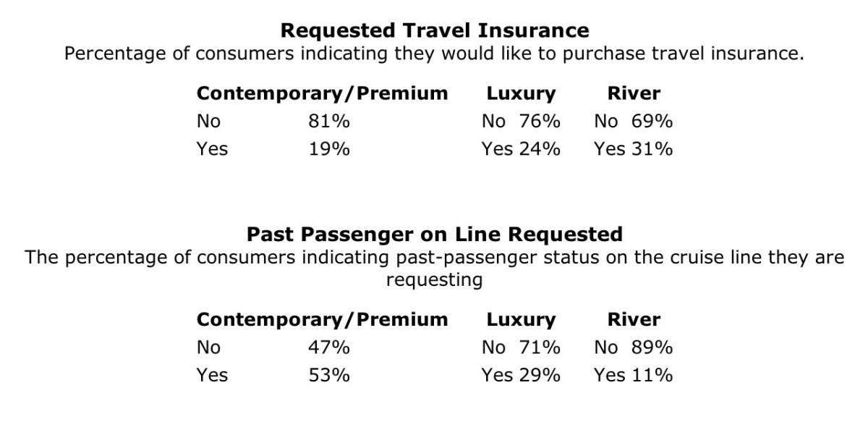Select River header in travel insurance table

(634, 93)
